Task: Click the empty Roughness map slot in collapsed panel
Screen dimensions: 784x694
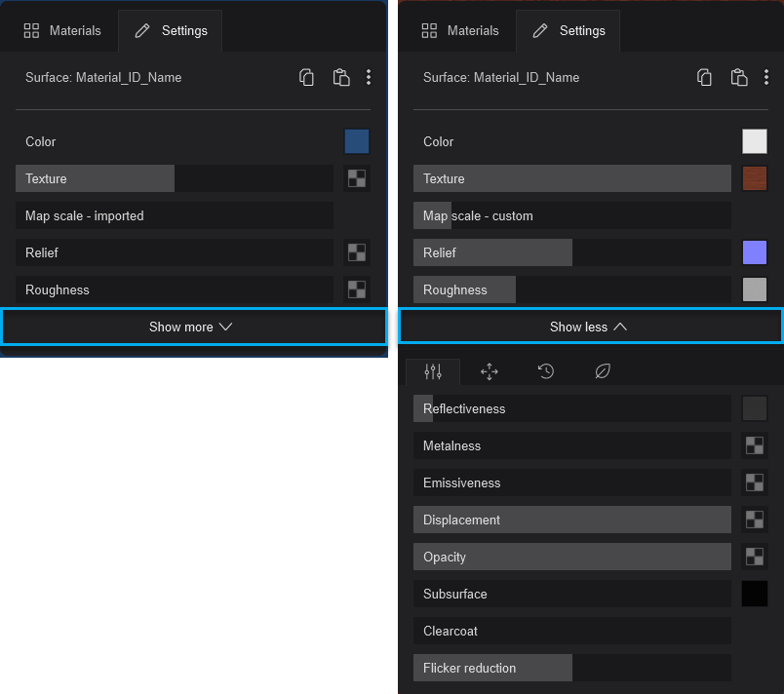Action: point(357,289)
